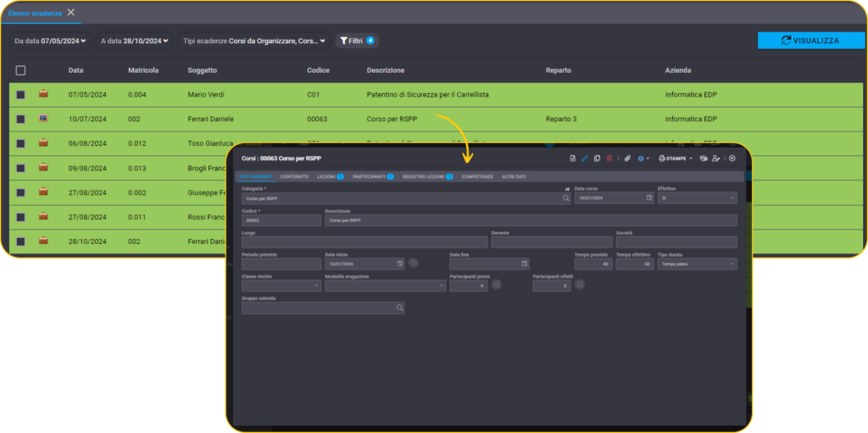Open the Filtri button
The width and height of the screenshot is (868, 433).
357,41
